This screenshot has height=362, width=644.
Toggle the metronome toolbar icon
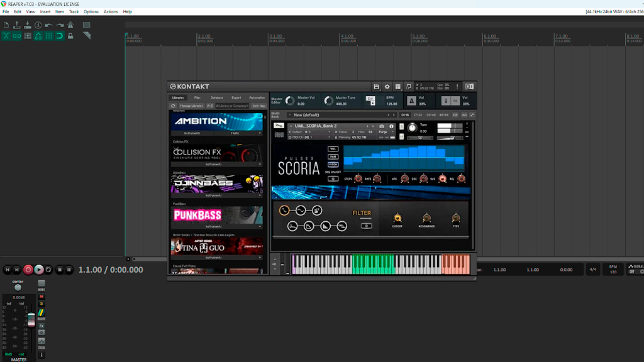click(70, 25)
